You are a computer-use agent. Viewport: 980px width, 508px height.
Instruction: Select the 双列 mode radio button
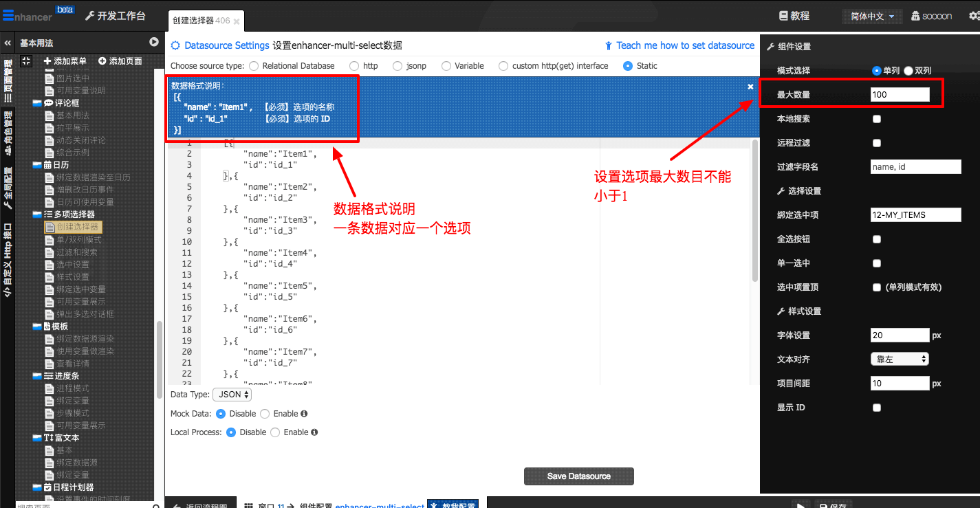click(908, 71)
